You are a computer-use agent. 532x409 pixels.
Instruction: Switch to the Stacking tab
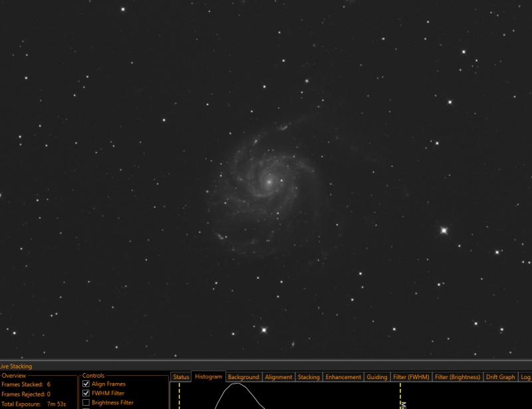tap(309, 377)
